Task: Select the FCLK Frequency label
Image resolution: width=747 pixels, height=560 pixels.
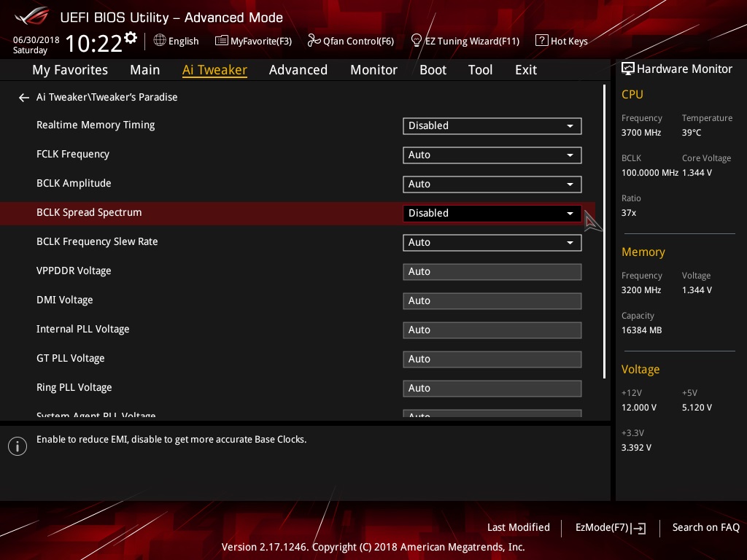Action: pos(73,154)
